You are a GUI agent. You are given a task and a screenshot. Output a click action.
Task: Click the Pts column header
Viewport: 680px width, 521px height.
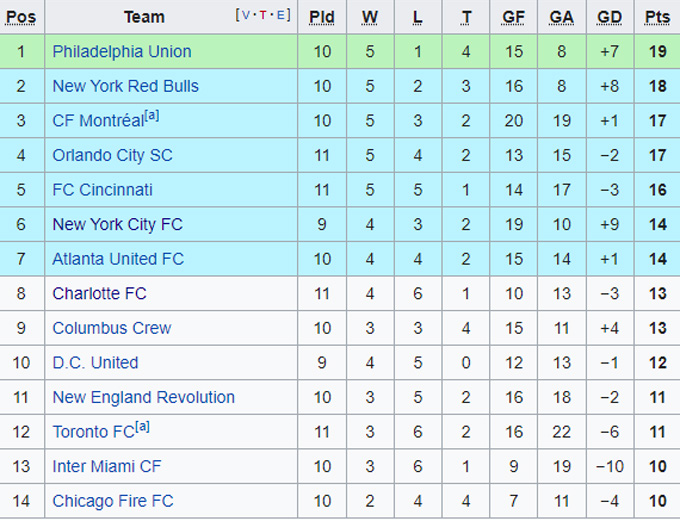[656, 17]
